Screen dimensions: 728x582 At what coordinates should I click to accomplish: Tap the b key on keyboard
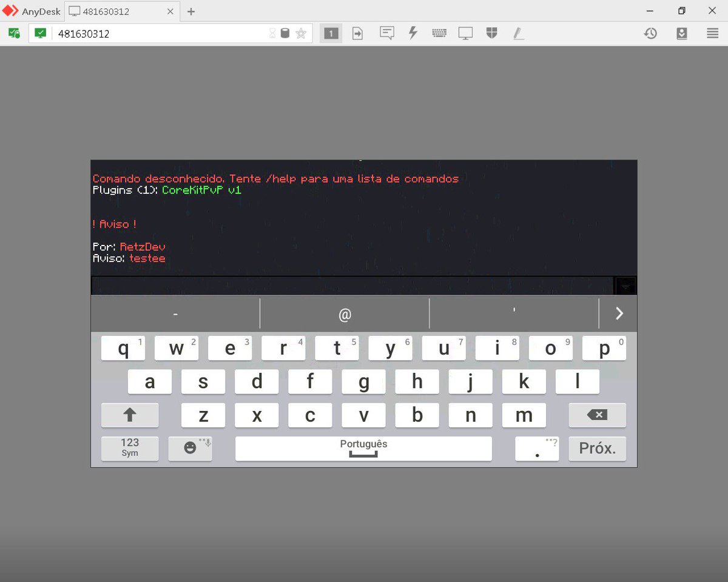[417, 415]
